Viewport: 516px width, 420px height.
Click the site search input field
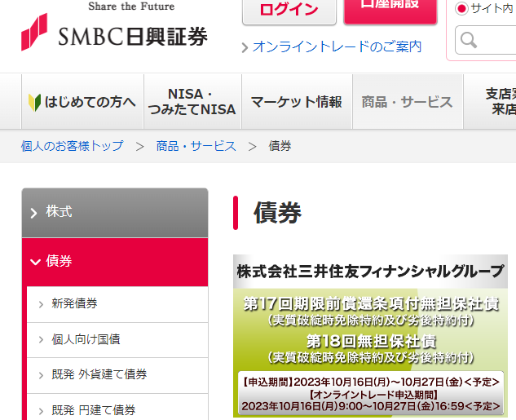[x=486, y=40]
